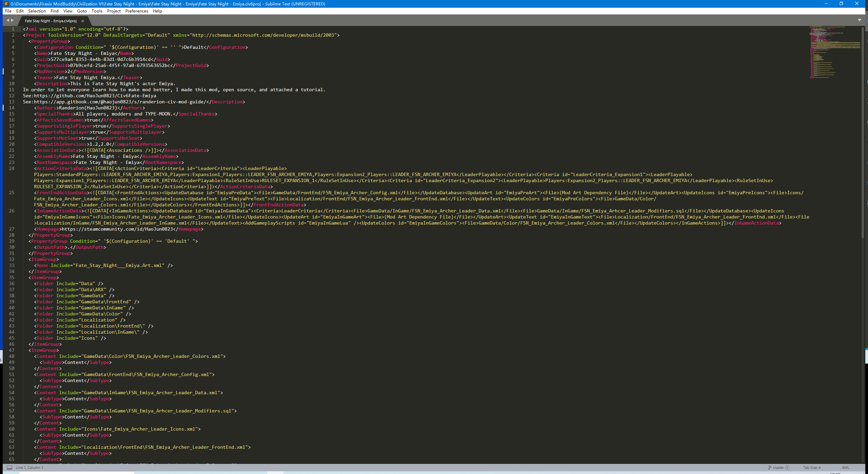Click the AssemblyName value on line 22
This screenshot has height=474, width=868.
pos(105,156)
